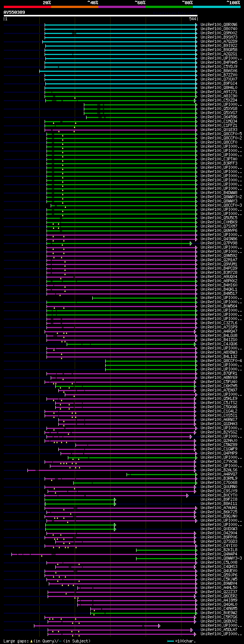Select hit UniRef100_Q5KLE9

point(219,398)
